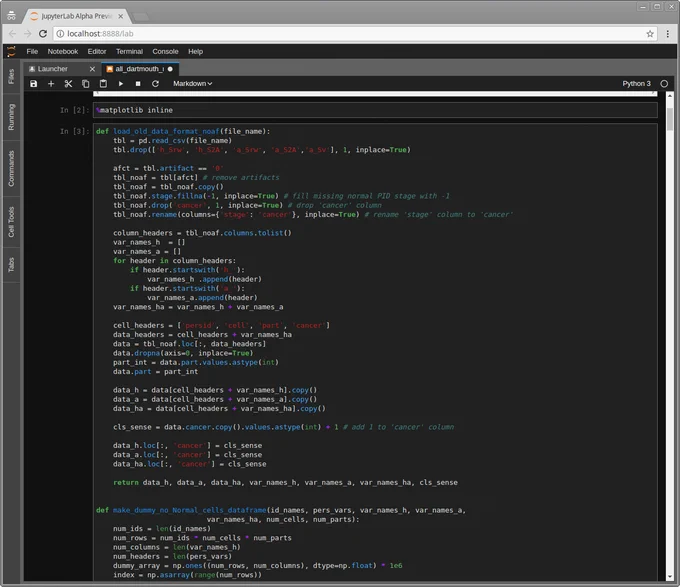Open the Running sidebar panel
This screenshot has height=587, width=680.
11,117
